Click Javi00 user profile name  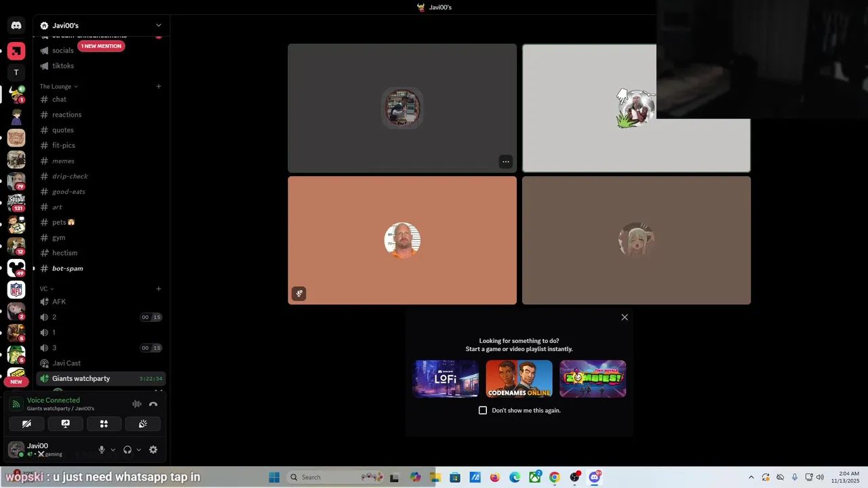coord(38,446)
